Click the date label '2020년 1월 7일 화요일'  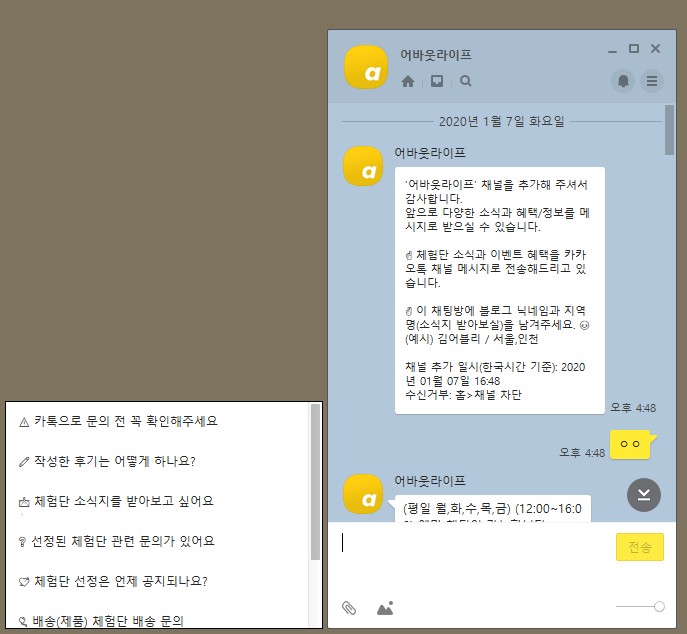[502, 121]
